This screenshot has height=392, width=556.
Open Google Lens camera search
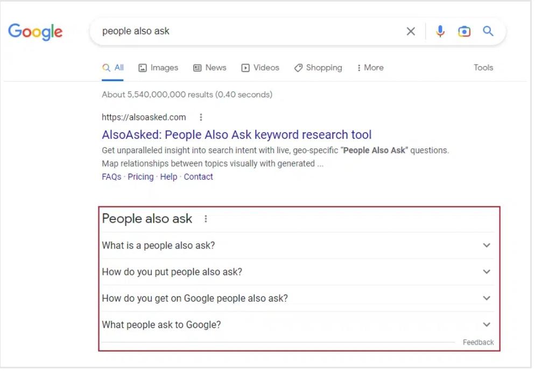click(464, 32)
